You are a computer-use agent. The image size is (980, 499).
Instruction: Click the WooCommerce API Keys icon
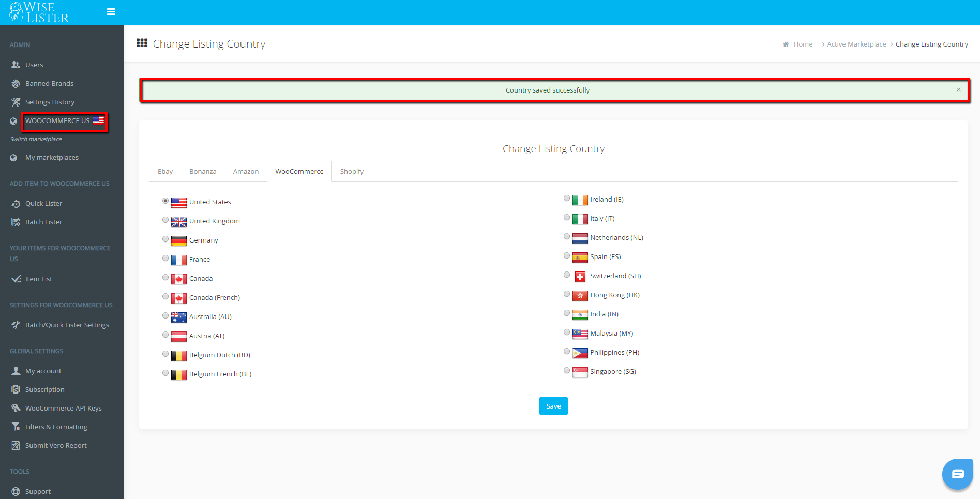click(x=16, y=408)
